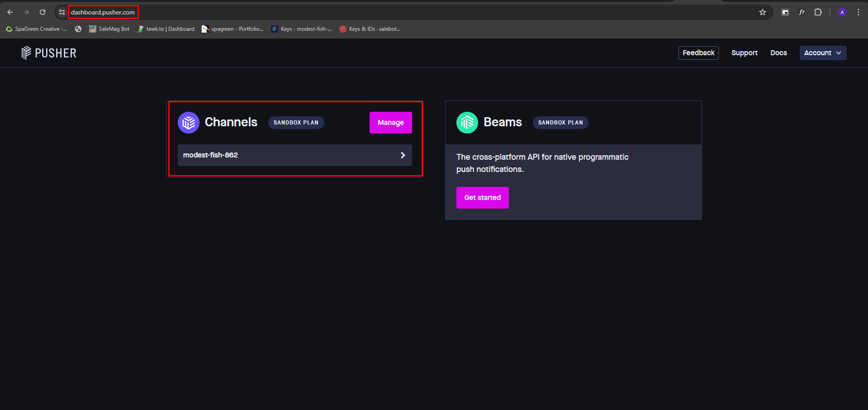868x410 pixels.
Task: Click the Beams SANDBOX PLAN badge
Action: point(560,123)
